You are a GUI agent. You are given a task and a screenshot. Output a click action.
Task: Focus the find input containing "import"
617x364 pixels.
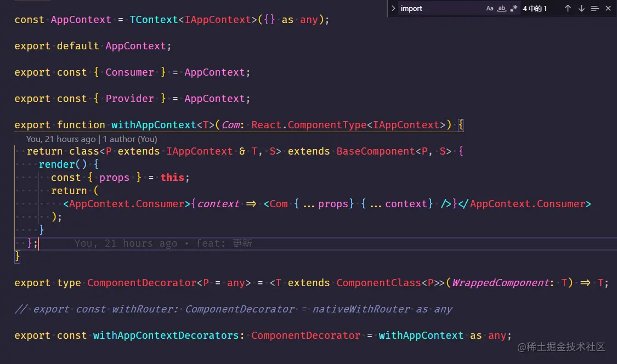tap(441, 8)
